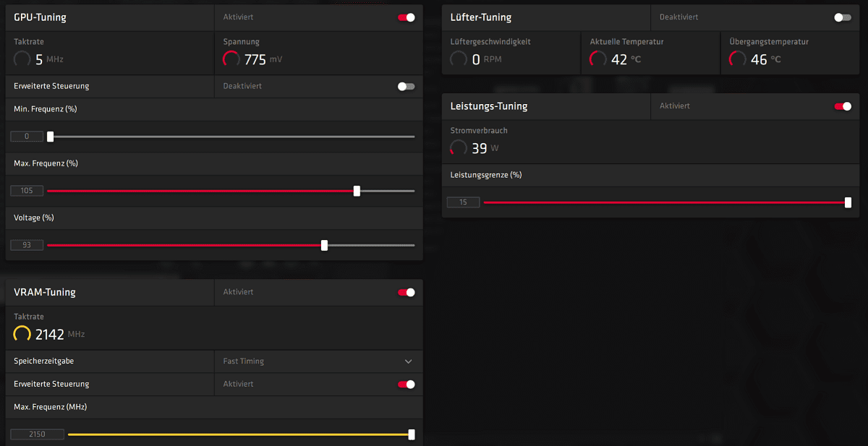Click the 775 mV voltage reading
Image resolution: width=868 pixels, height=446 pixels.
click(263, 59)
